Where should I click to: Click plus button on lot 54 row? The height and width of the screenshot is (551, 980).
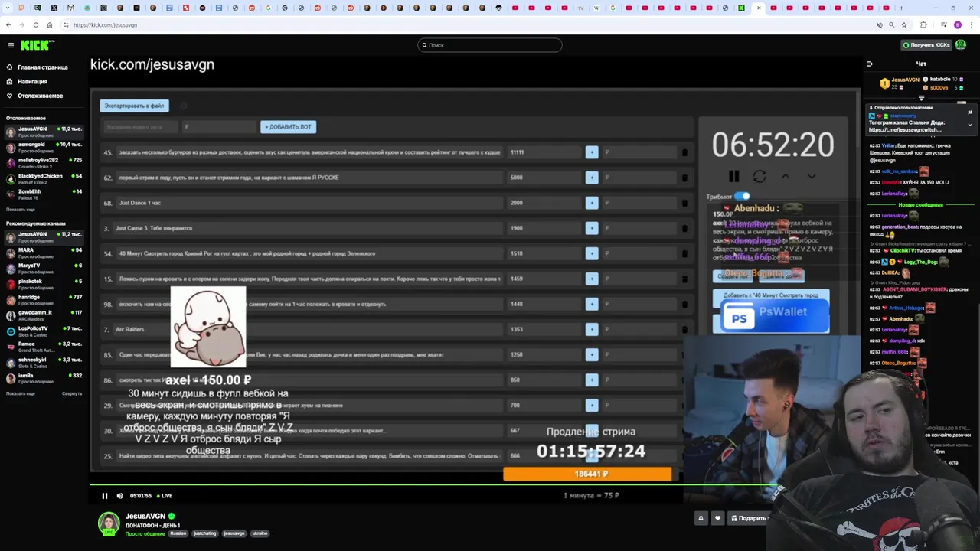click(x=591, y=253)
